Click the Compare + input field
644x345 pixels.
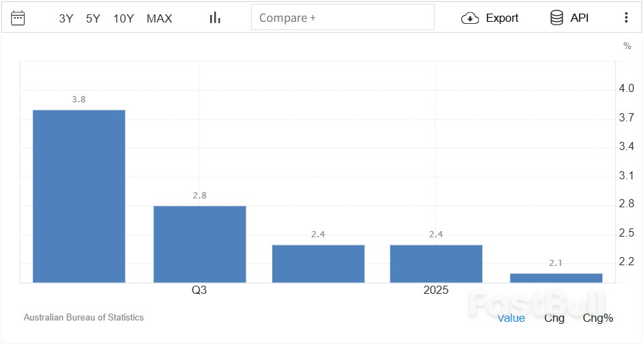[x=342, y=18]
